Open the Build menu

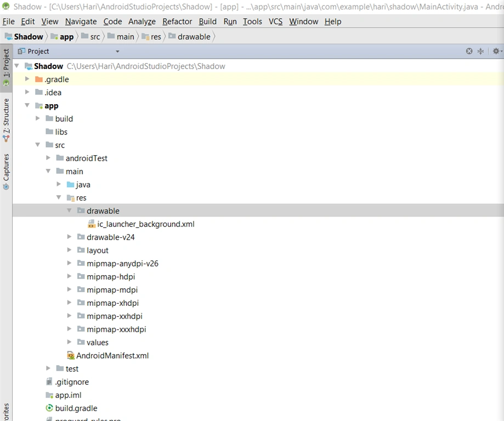click(208, 21)
